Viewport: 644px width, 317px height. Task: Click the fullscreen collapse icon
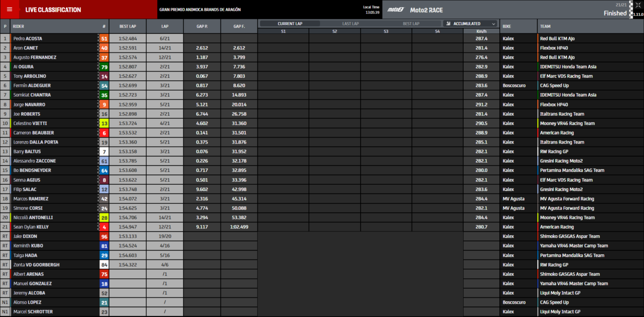click(638, 5)
